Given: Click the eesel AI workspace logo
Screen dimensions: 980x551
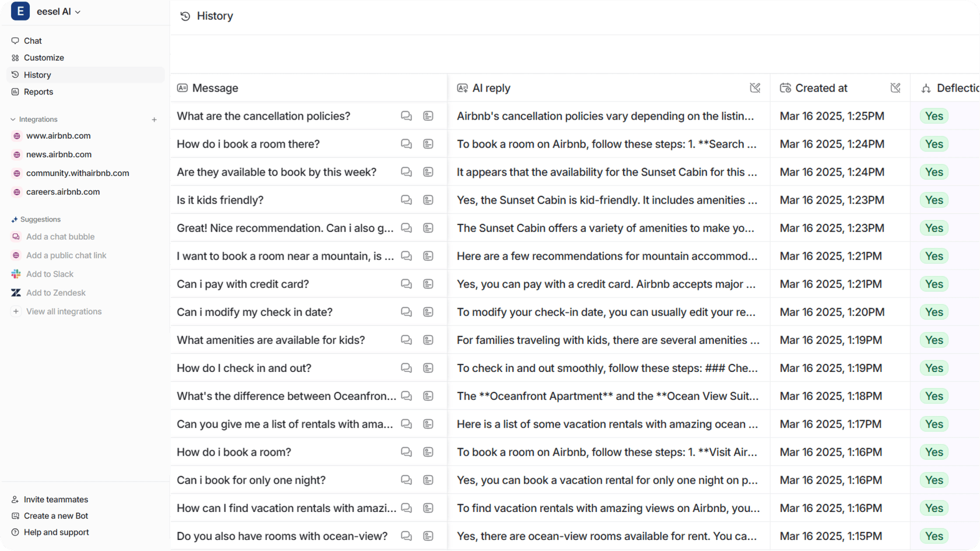Looking at the screenshot, I should (x=20, y=12).
